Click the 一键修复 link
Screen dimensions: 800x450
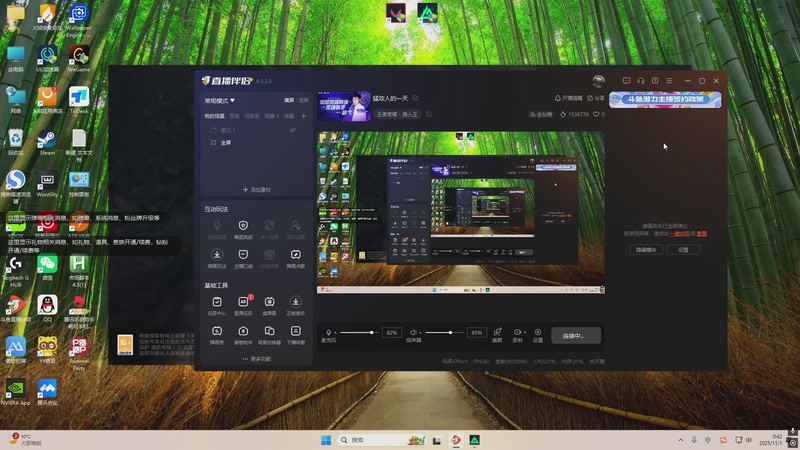(x=679, y=234)
